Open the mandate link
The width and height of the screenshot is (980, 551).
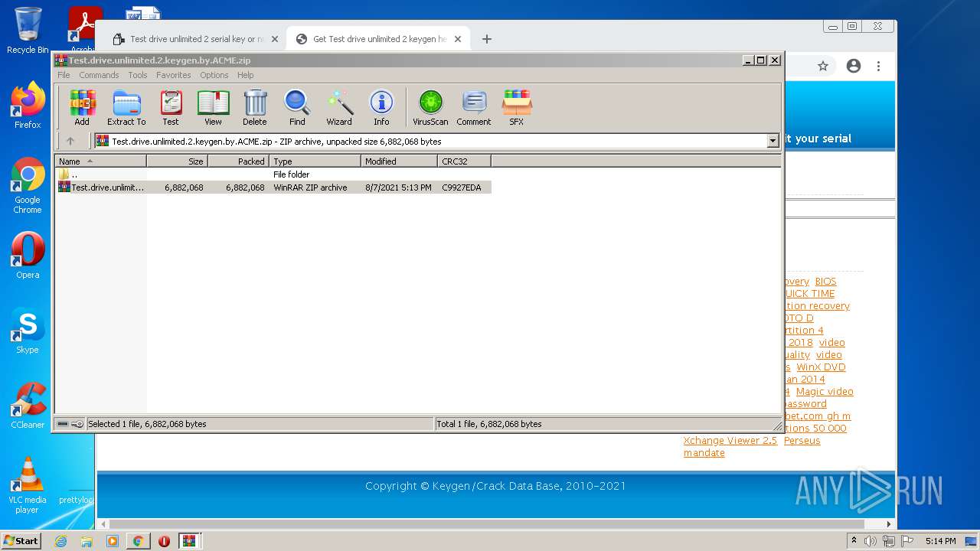(704, 453)
